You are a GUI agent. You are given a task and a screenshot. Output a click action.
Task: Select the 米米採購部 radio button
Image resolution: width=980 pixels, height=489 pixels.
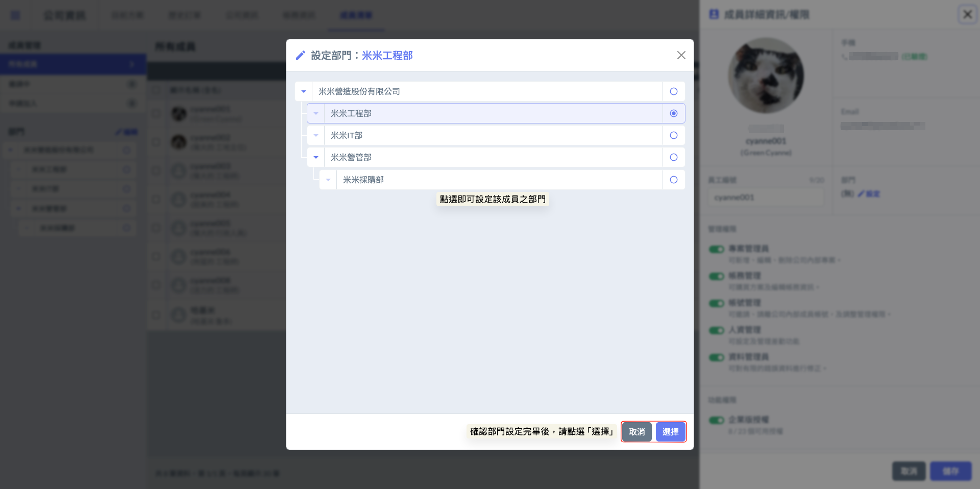(x=673, y=180)
